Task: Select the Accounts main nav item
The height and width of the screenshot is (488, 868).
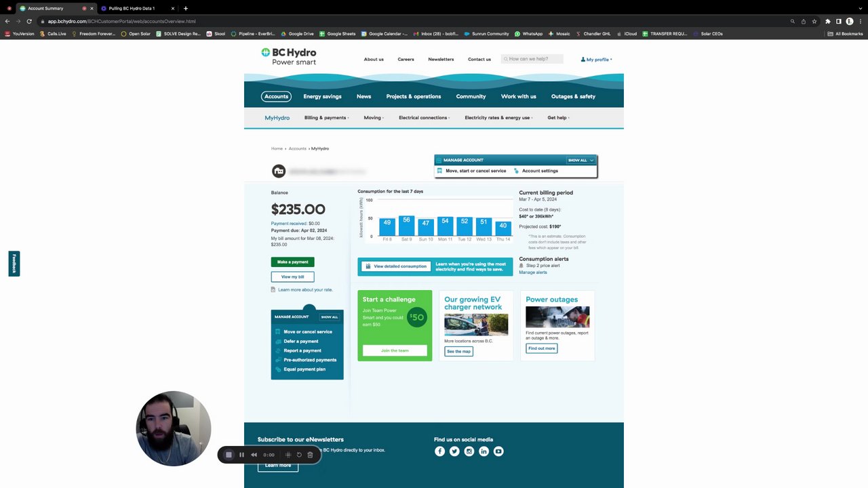Action: click(276, 96)
